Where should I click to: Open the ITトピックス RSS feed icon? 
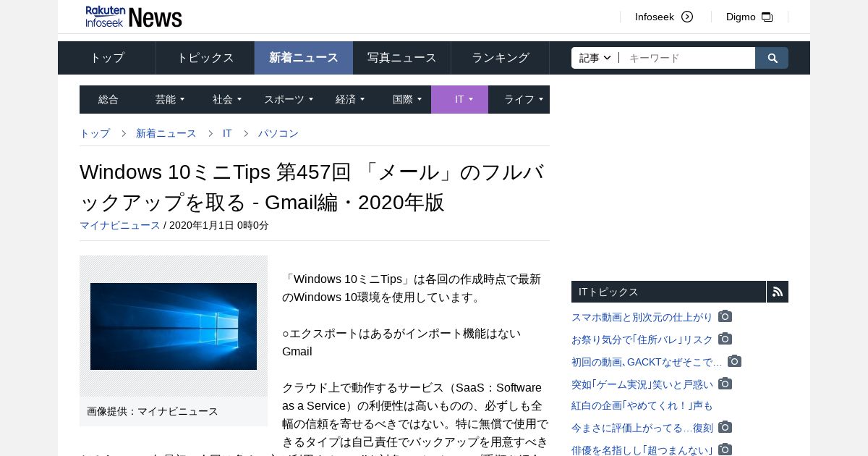(x=778, y=292)
